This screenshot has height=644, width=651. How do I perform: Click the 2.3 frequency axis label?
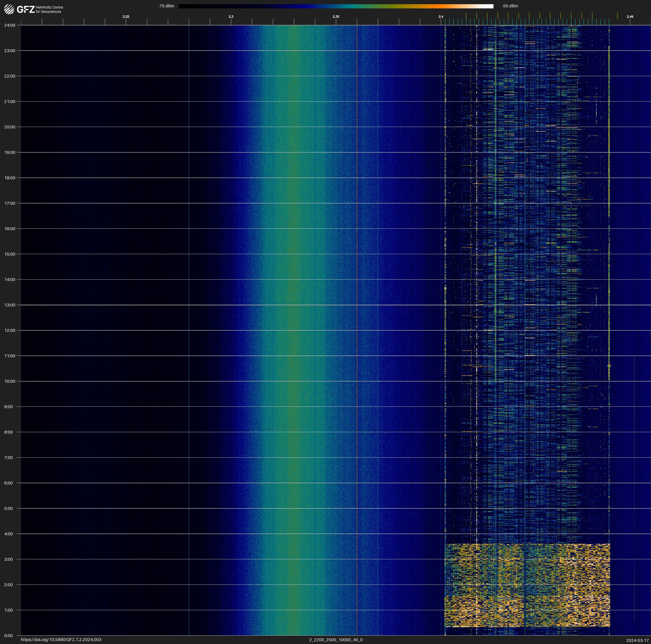[x=231, y=17]
